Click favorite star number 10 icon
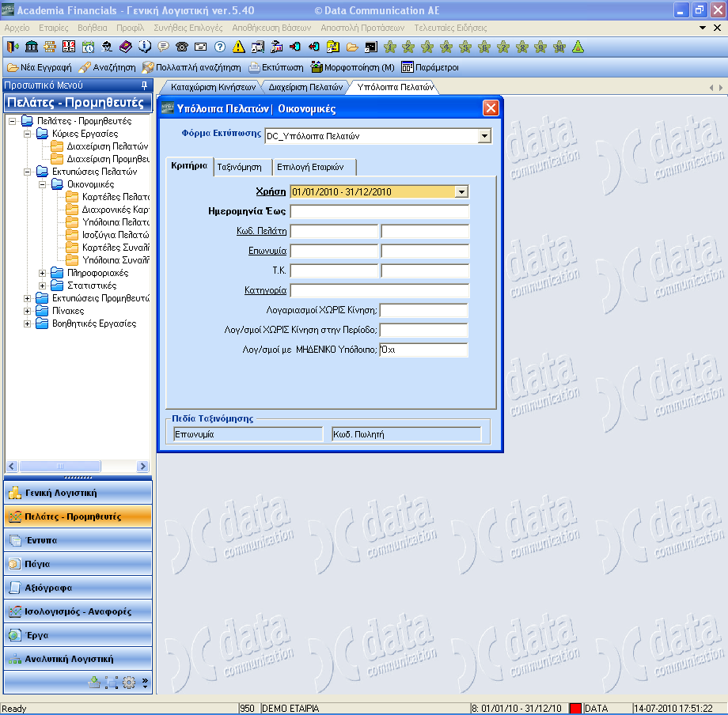728x715 pixels. (x=559, y=47)
